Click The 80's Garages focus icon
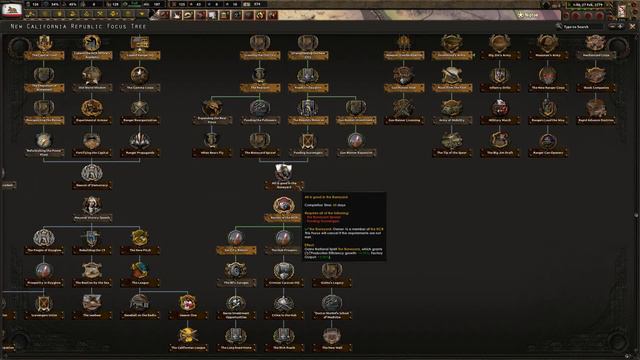 pos(236,270)
